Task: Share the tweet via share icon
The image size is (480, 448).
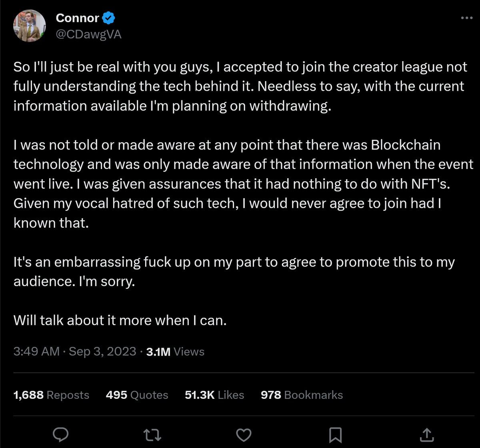Action: [427, 434]
